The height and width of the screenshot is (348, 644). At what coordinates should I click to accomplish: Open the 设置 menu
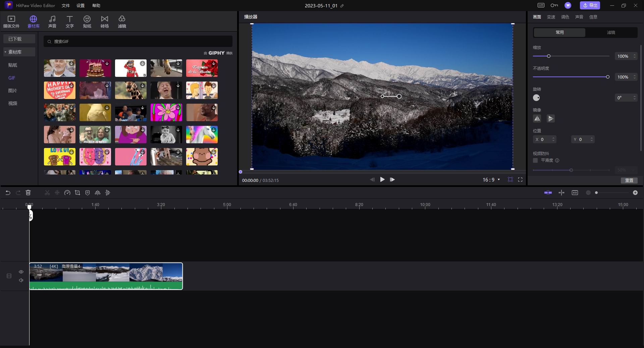point(80,6)
